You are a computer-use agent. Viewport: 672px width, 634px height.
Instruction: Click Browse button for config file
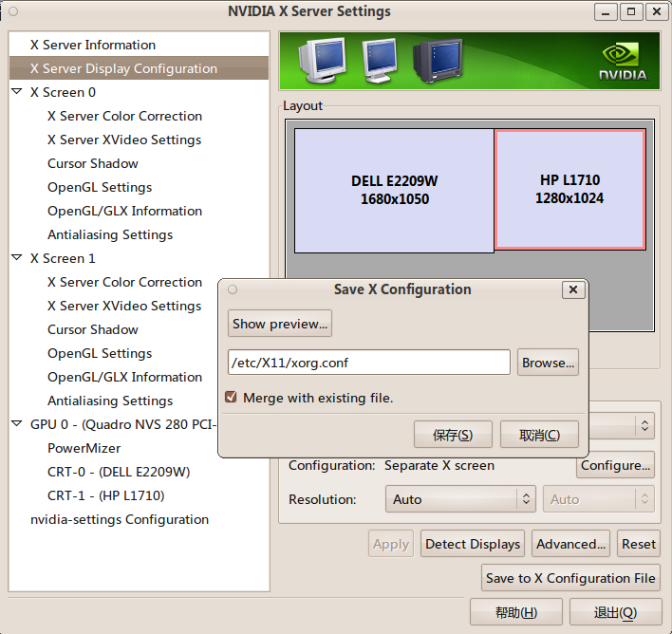click(548, 363)
